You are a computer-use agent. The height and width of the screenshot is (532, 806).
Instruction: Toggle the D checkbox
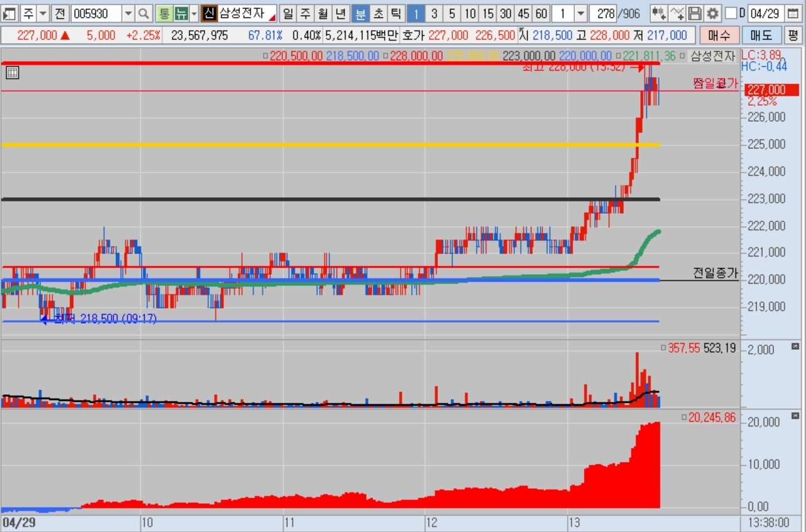(730, 13)
